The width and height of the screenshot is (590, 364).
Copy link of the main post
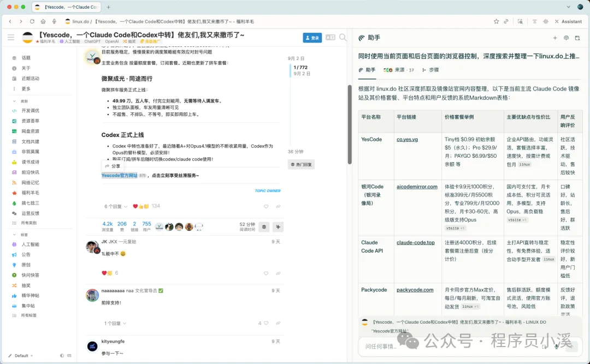(278, 206)
